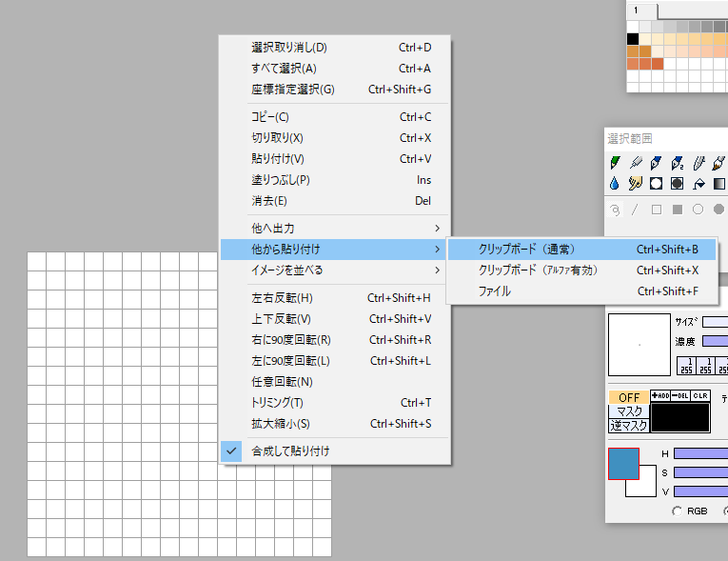Switch mask mode to OFF
Screen dimensions: 728x561
click(628, 397)
